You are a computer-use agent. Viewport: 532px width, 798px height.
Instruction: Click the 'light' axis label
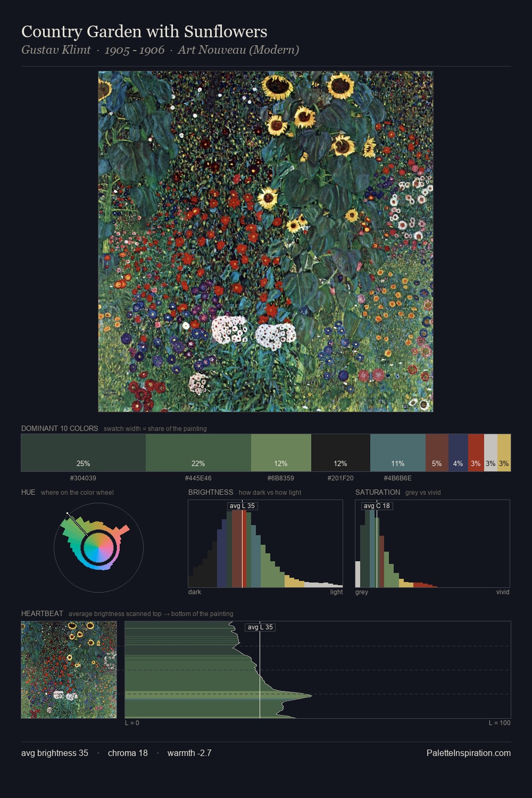(336, 592)
